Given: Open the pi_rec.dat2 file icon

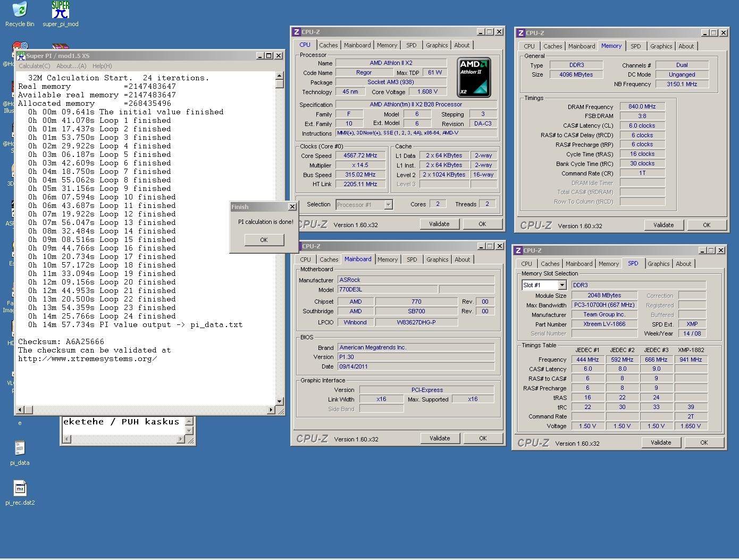Looking at the screenshot, I should (x=20, y=493).
